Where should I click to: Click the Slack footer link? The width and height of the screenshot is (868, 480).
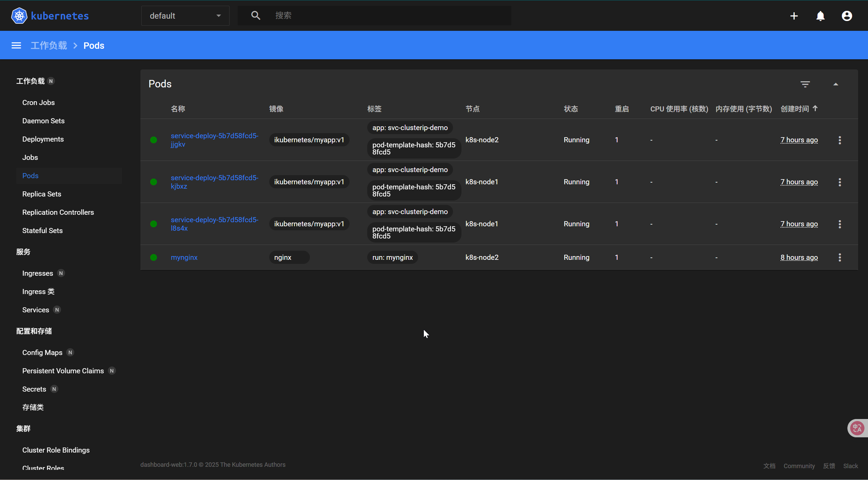(850, 466)
